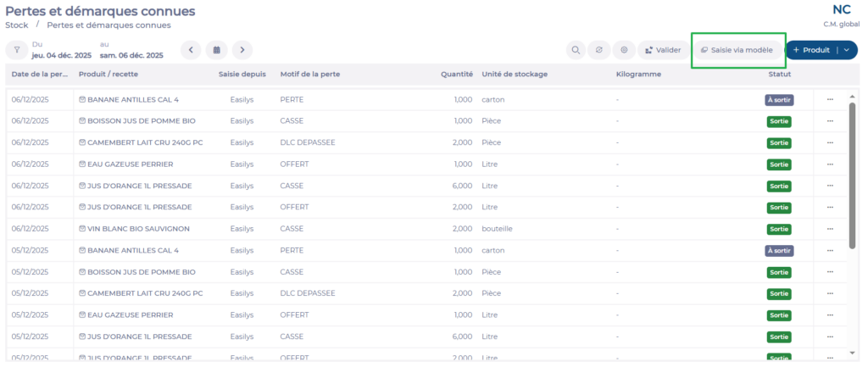Go to next date range arrow
This screenshot has height=367, width=868.
pyautogui.click(x=242, y=50)
